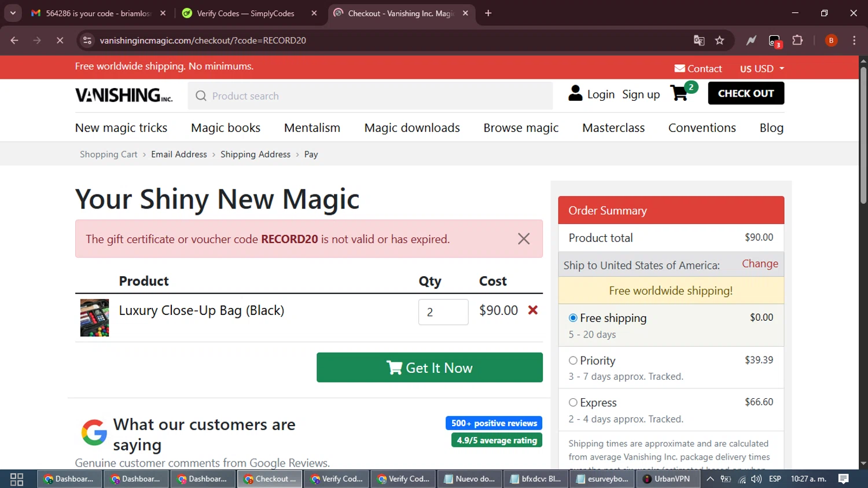Click the green Get It Now button
868x488 pixels.
tap(429, 368)
